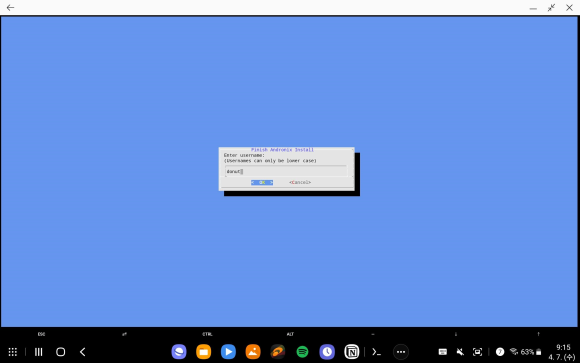Image resolution: width=580 pixels, height=363 pixels.
Task: Restore the window with the collapse arrows icon
Action: (x=551, y=8)
